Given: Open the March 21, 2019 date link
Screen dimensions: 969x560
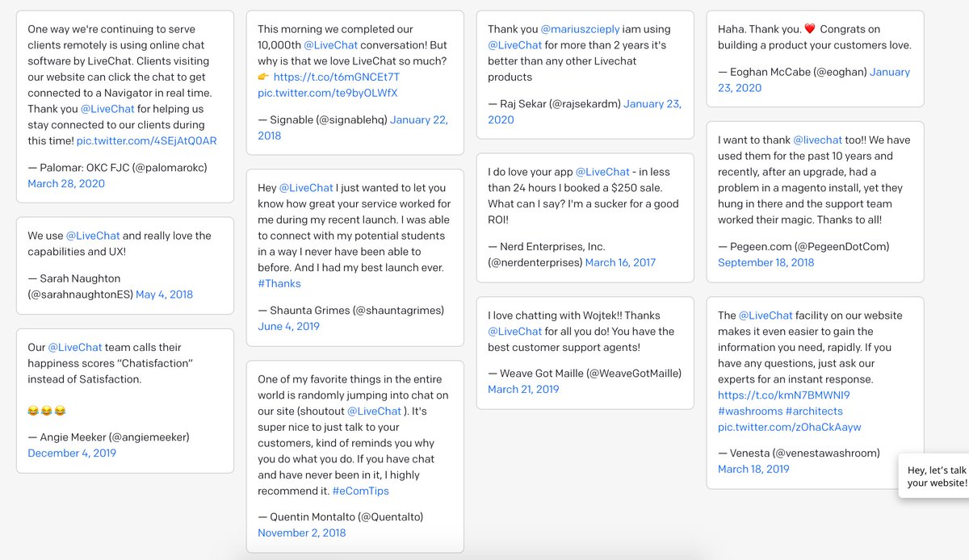Looking at the screenshot, I should coord(523,389).
